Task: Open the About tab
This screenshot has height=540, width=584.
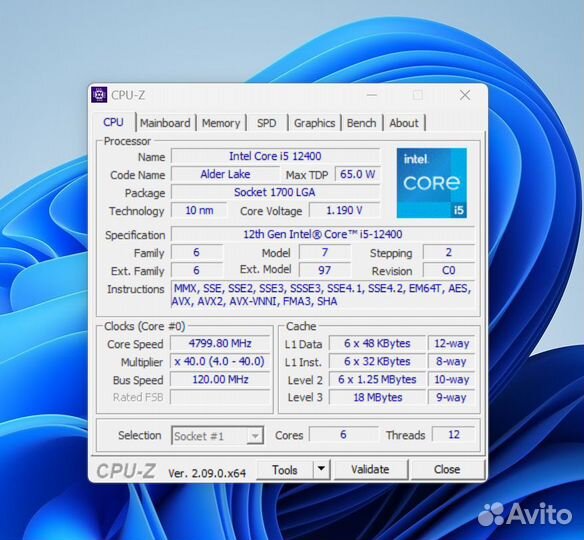Action: pyautogui.click(x=404, y=123)
